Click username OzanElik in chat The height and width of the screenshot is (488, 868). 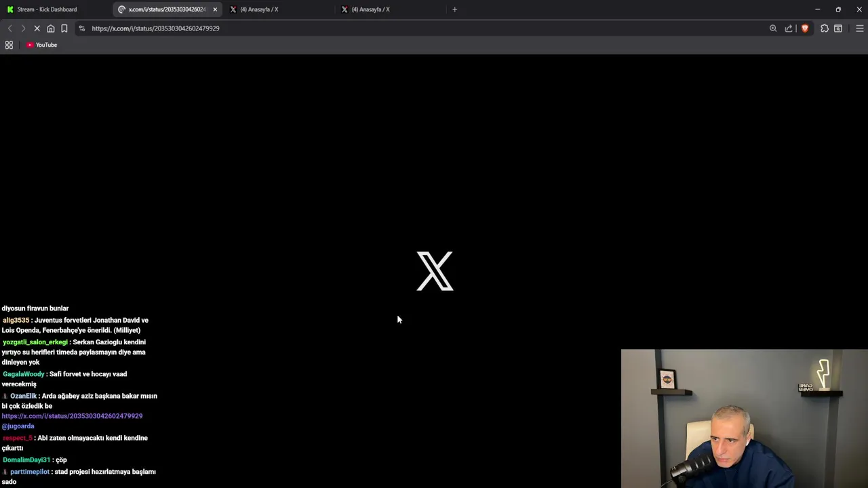[24, 396]
